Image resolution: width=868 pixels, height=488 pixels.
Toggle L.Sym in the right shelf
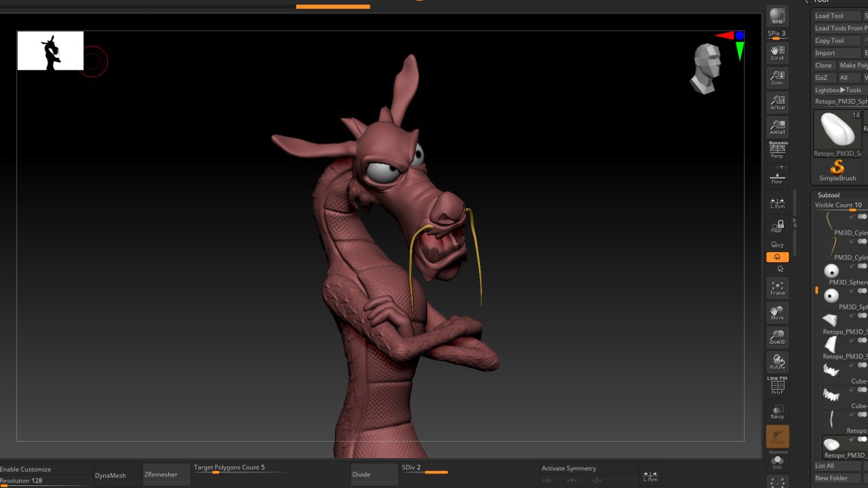coord(777,202)
